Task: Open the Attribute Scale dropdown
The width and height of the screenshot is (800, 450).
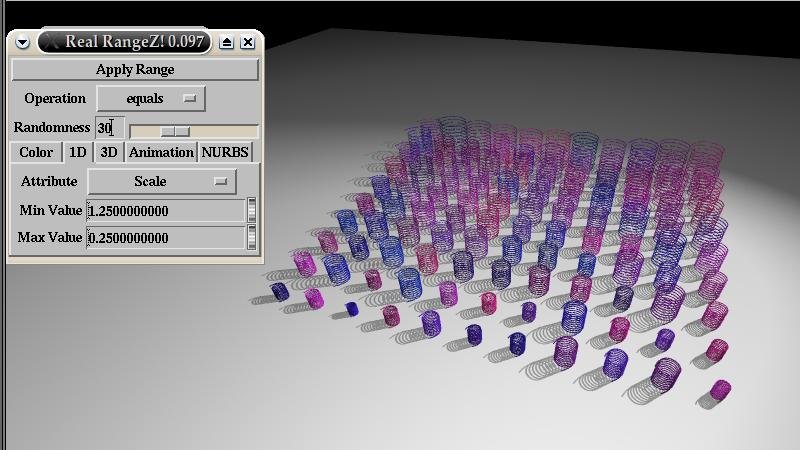Action: point(162,182)
